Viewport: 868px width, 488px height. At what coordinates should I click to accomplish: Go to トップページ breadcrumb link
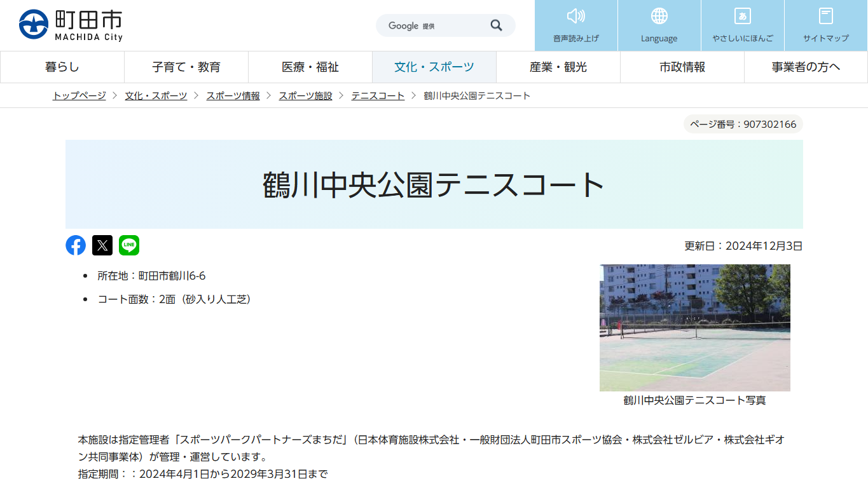pos(79,96)
